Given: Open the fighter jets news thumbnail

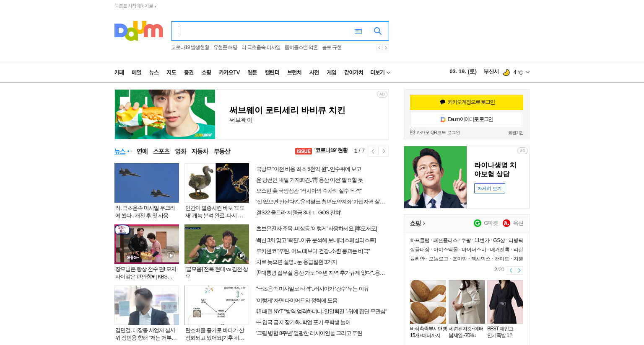Looking at the screenshot, I should [147, 183].
